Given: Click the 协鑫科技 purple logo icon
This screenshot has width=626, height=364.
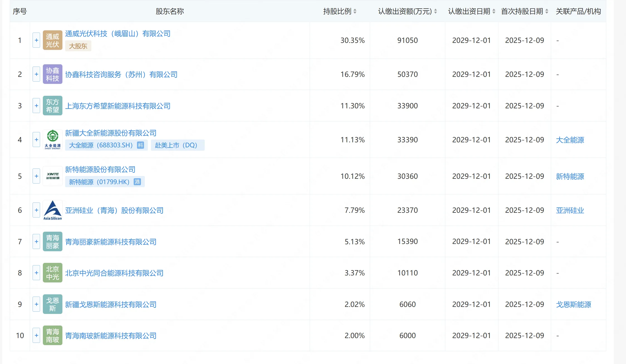Looking at the screenshot, I should pyautogui.click(x=52, y=74).
